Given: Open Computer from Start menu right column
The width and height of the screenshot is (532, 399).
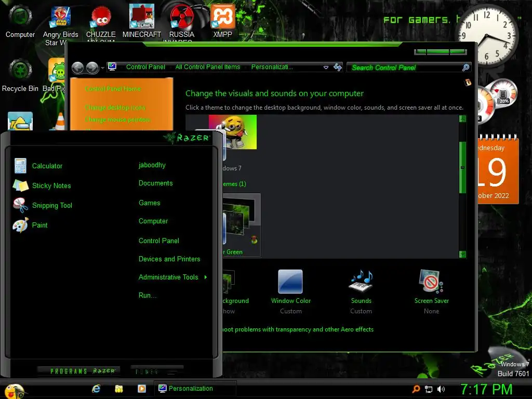Looking at the screenshot, I should [153, 221].
